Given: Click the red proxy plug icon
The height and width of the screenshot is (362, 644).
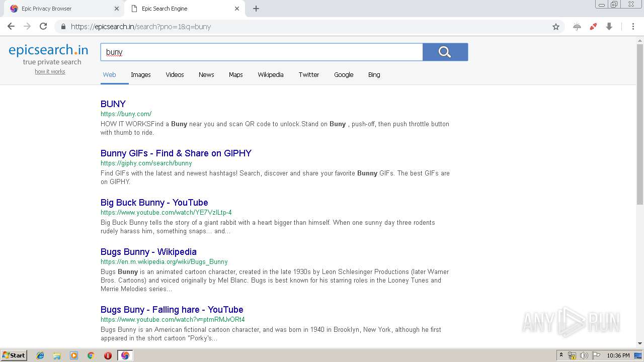Looking at the screenshot, I should [593, 27].
